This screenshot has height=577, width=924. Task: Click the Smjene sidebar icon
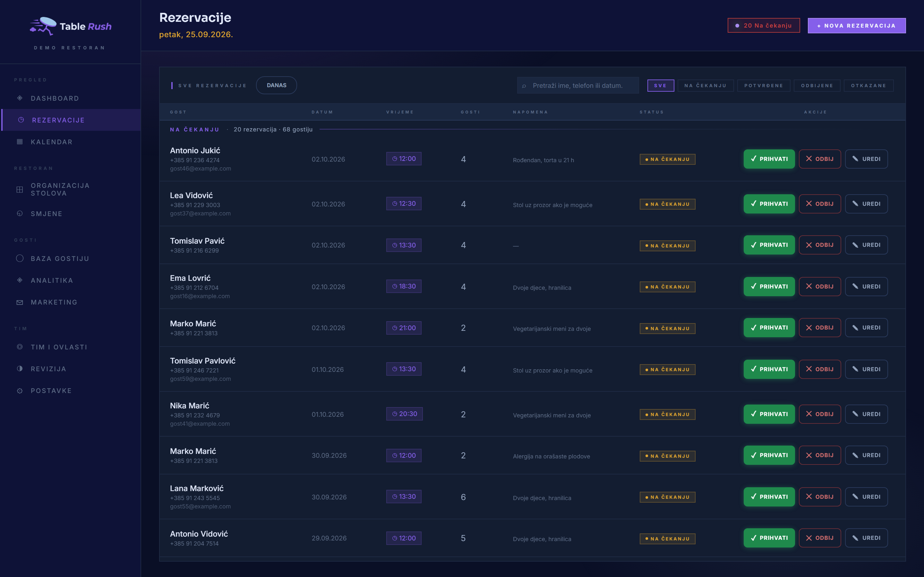[x=20, y=213]
